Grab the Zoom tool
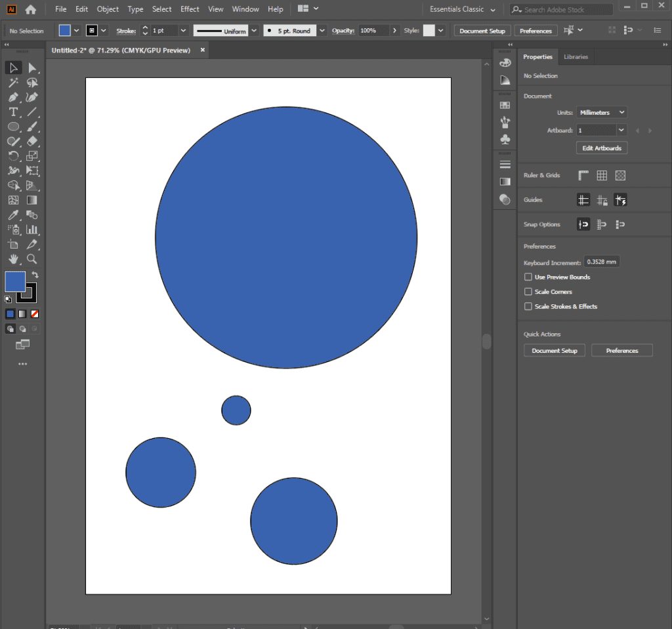This screenshot has width=672, height=629. click(x=31, y=258)
